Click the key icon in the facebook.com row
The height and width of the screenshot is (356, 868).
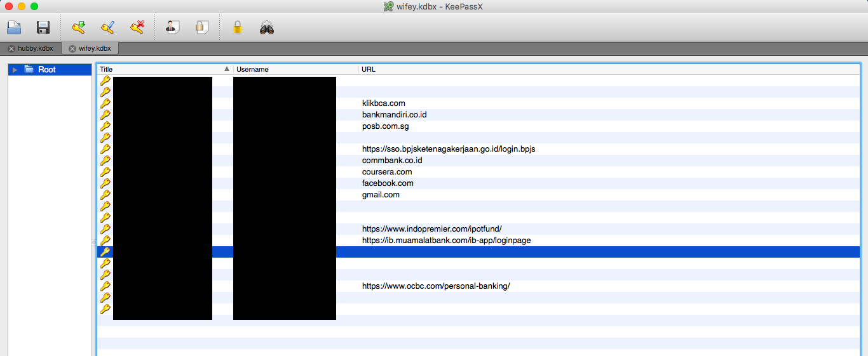[x=105, y=183]
